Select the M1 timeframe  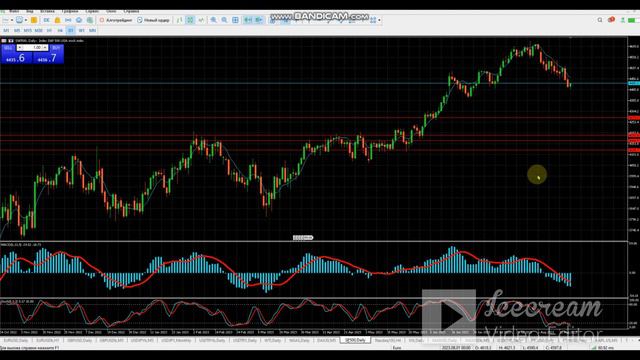click(x=6, y=31)
